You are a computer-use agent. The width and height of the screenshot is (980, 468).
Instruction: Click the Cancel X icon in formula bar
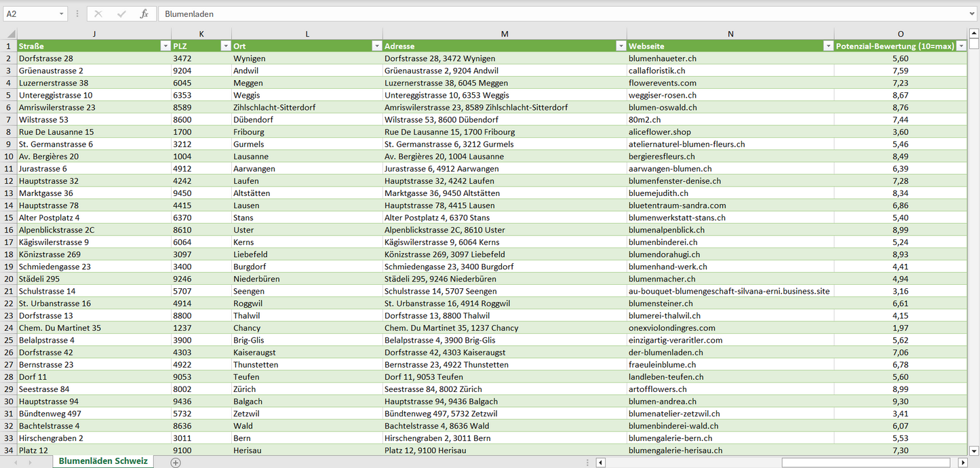click(98, 14)
